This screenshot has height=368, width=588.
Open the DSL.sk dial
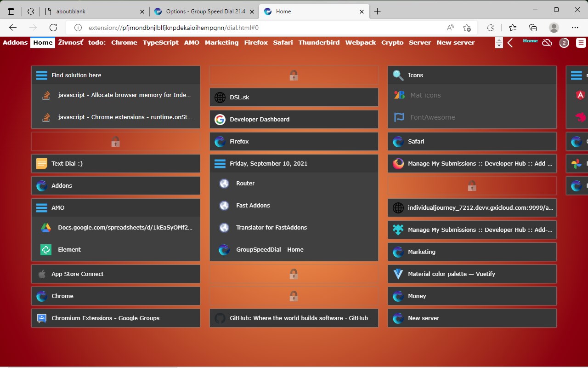pyautogui.click(x=294, y=97)
